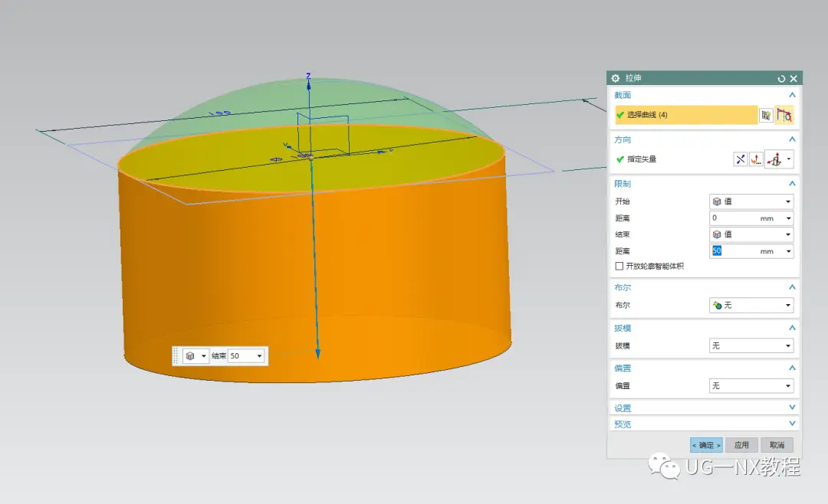Screen dimensions: 828x504
Task: Click the 指定矢量 row
Action: (x=673, y=159)
